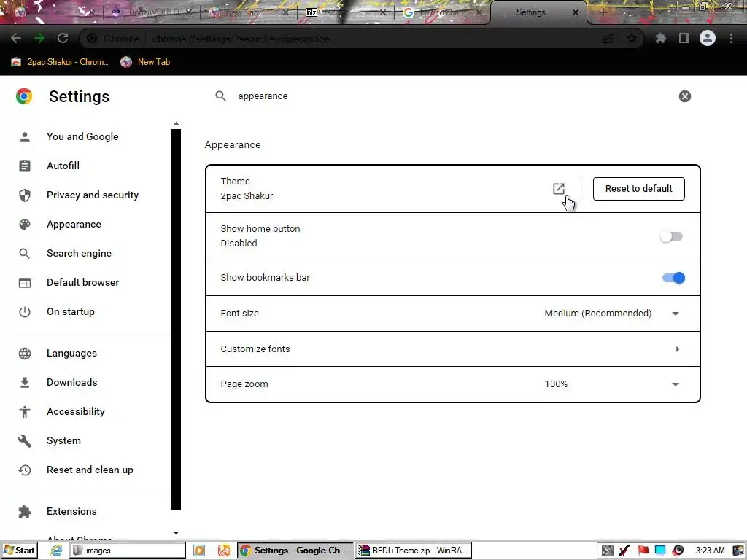Screen dimensions: 747x560
Task: Open On startup settings
Action: click(x=71, y=312)
